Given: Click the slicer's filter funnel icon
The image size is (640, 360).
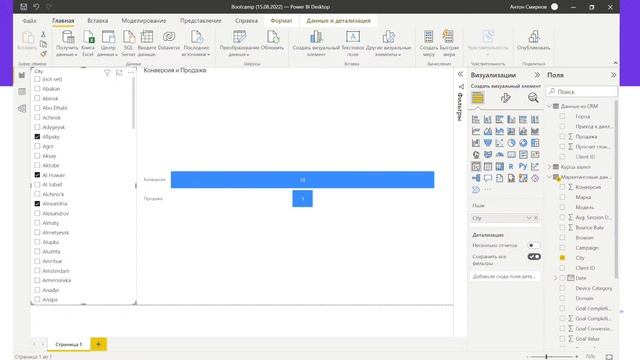Looking at the screenshot, I should (x=107, y=73).
